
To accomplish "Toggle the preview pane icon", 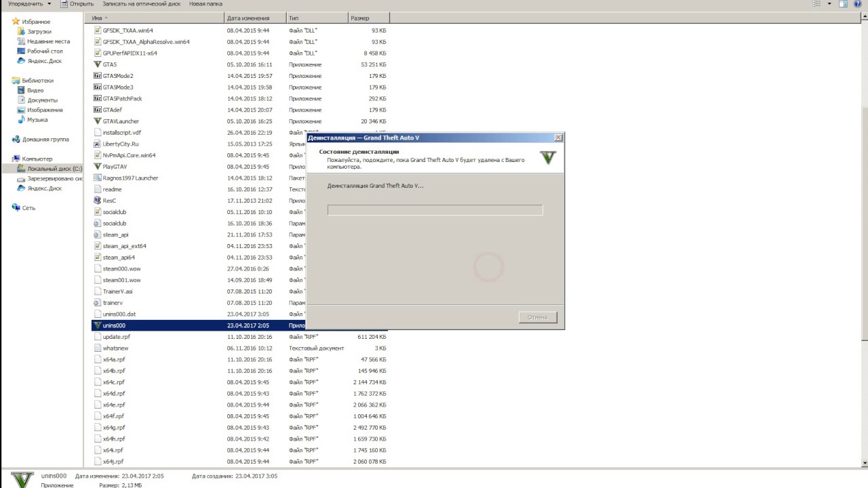I will [x=843, y=4].
